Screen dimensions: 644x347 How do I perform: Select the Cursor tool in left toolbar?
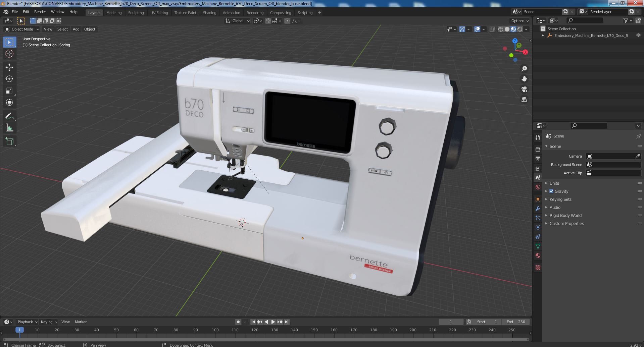point(9,54)
